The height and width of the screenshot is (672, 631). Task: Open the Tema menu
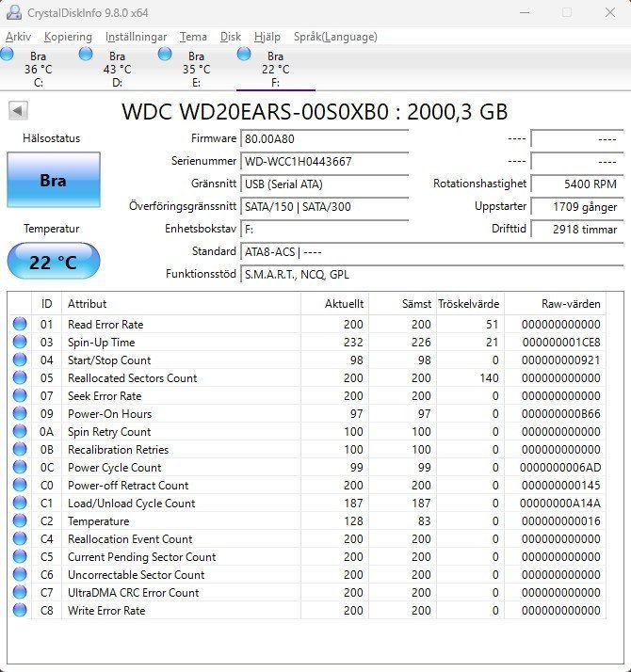pyautogui.click(x=193, y=37)
